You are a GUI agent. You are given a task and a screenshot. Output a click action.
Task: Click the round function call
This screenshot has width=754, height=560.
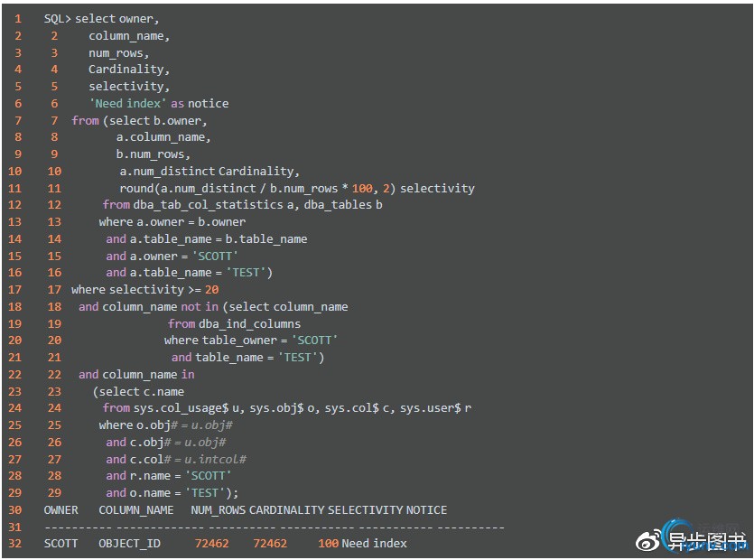pos(138,189)
